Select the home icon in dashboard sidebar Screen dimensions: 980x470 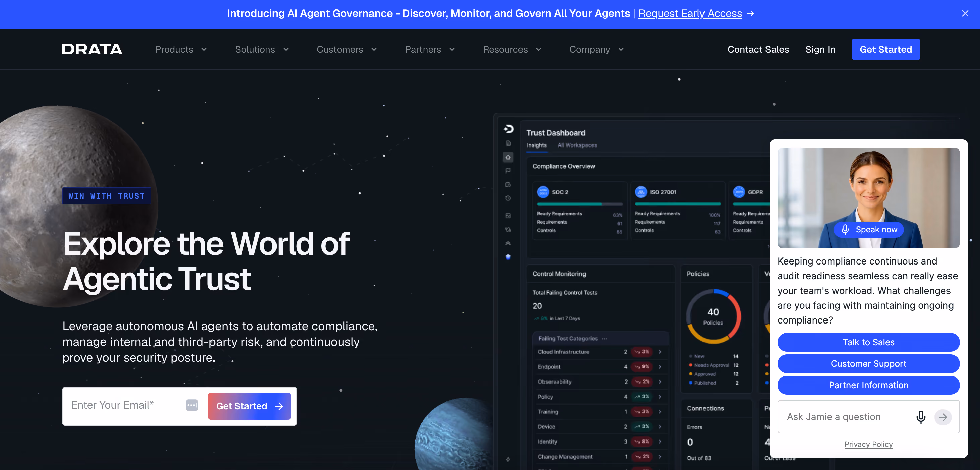508,157
